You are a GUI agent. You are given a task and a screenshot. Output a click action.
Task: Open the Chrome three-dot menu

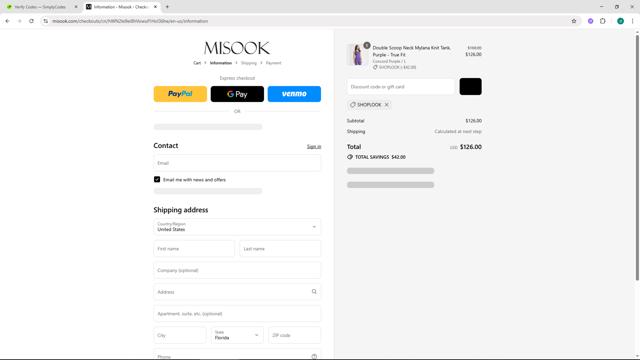pos(633,21)
